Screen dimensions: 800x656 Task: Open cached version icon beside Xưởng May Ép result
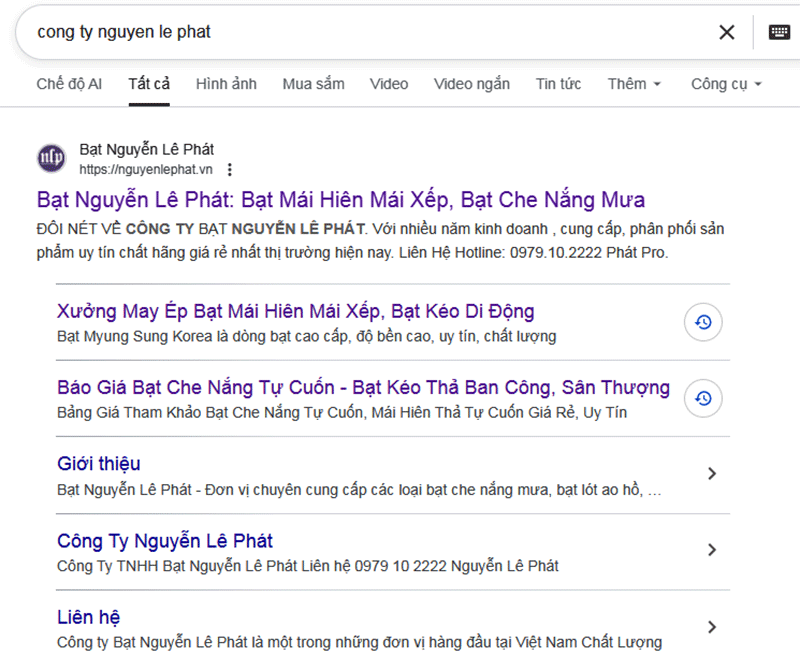coord(703,322)
